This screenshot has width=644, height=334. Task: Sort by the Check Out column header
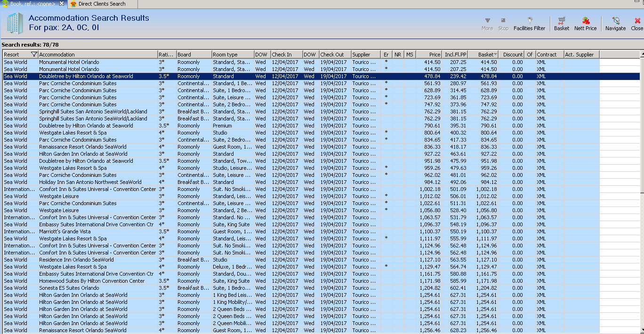[x=335, y=55]
